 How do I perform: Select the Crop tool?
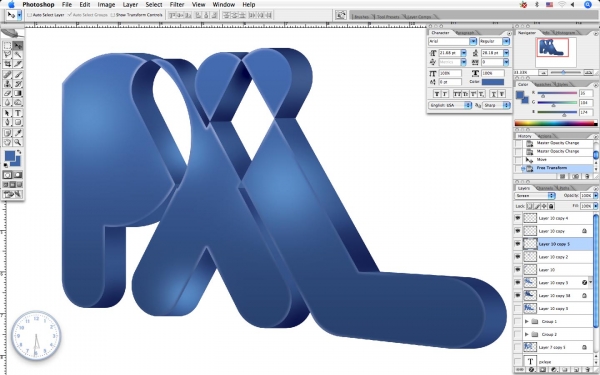(7, 64)
